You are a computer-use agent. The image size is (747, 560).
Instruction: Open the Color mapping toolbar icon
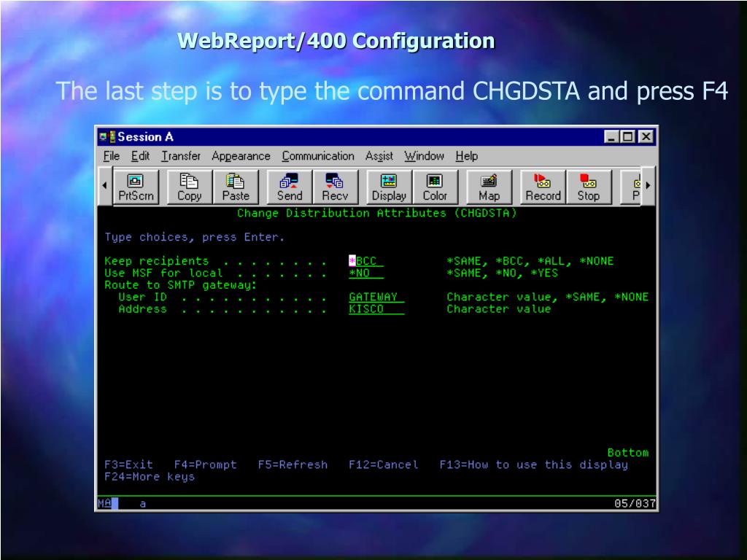(435, 187)
